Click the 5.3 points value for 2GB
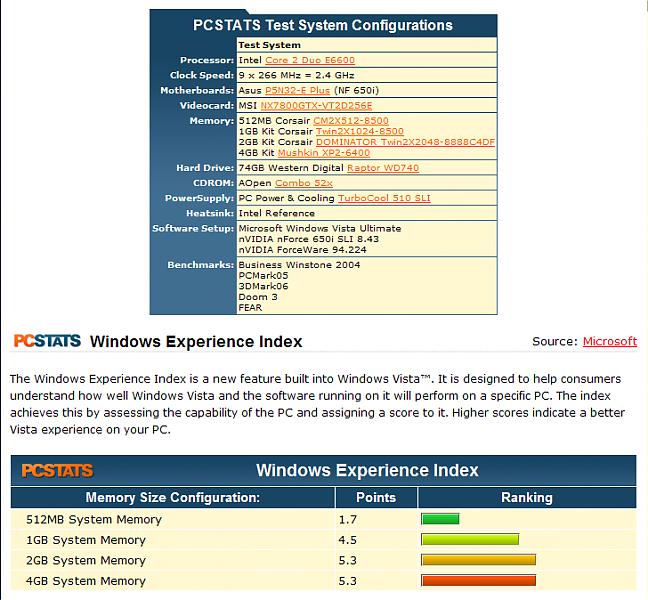This screenshot has height=600, width=648. [x=348, y=560]
